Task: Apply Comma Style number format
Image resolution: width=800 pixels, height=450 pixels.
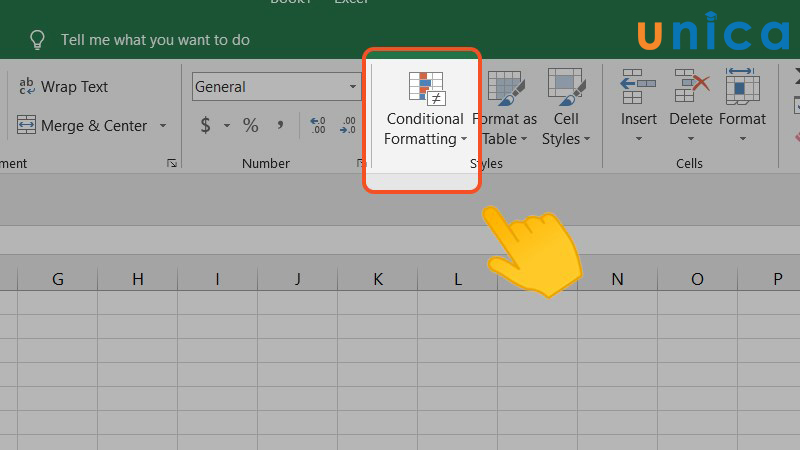Action: [x=280, y=126]
